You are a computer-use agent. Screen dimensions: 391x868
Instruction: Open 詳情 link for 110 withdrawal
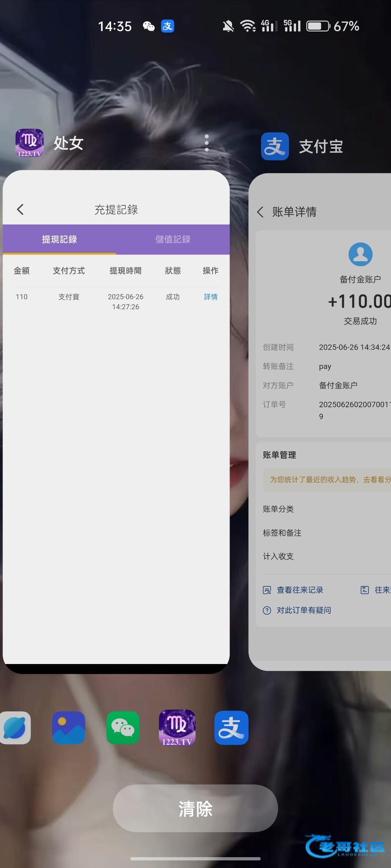210,297
